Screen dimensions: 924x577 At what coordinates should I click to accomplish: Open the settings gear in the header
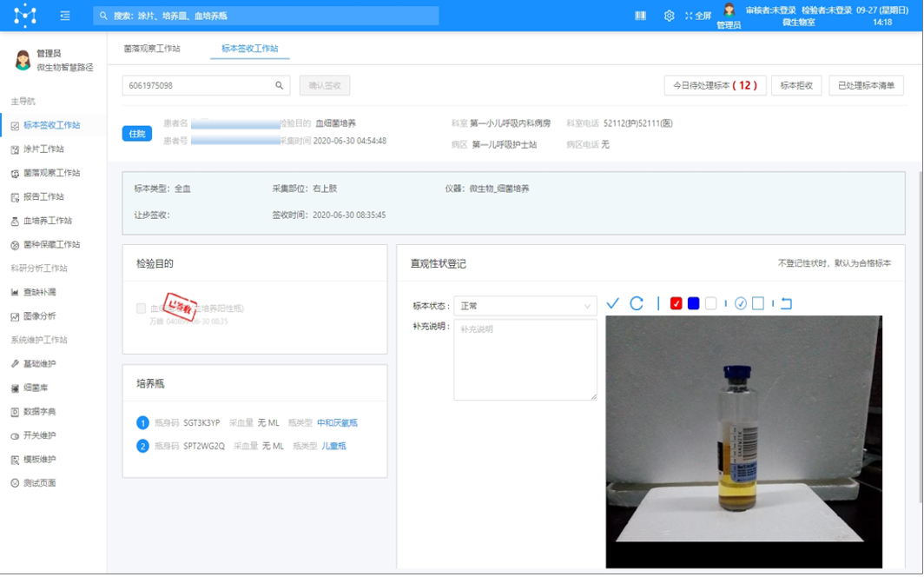point(667,15)
